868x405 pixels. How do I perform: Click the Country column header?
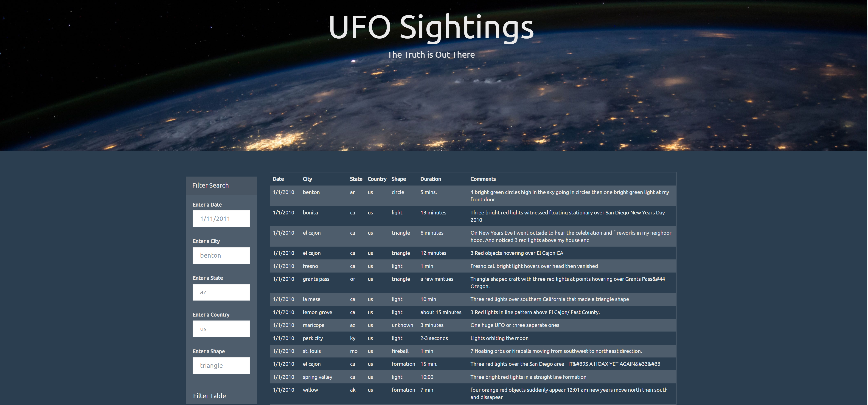point(377,179)
